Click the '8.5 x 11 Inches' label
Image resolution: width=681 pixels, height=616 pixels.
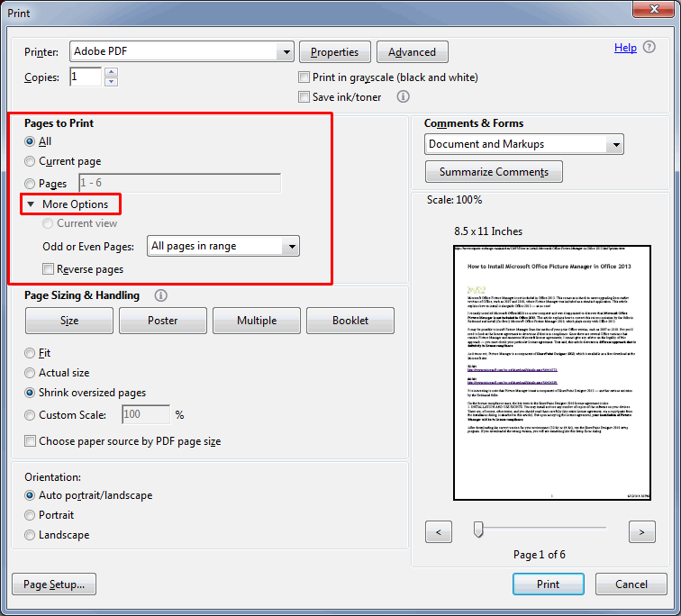coord(488,231)
